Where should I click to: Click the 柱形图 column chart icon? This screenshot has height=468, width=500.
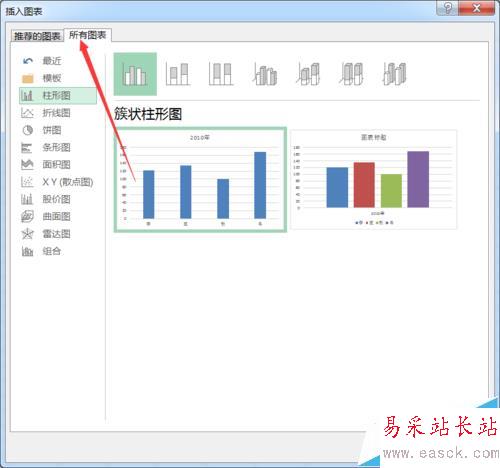click(27, 96)
